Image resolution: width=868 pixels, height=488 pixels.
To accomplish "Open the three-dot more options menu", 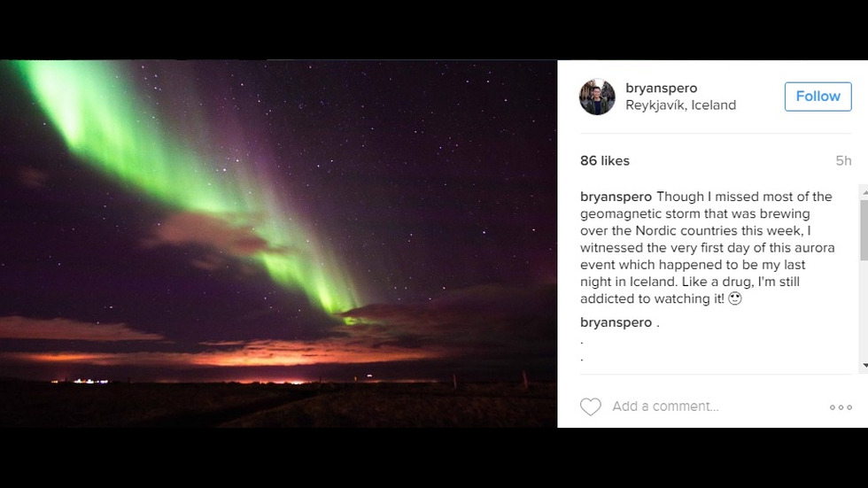I will (841, 407).
